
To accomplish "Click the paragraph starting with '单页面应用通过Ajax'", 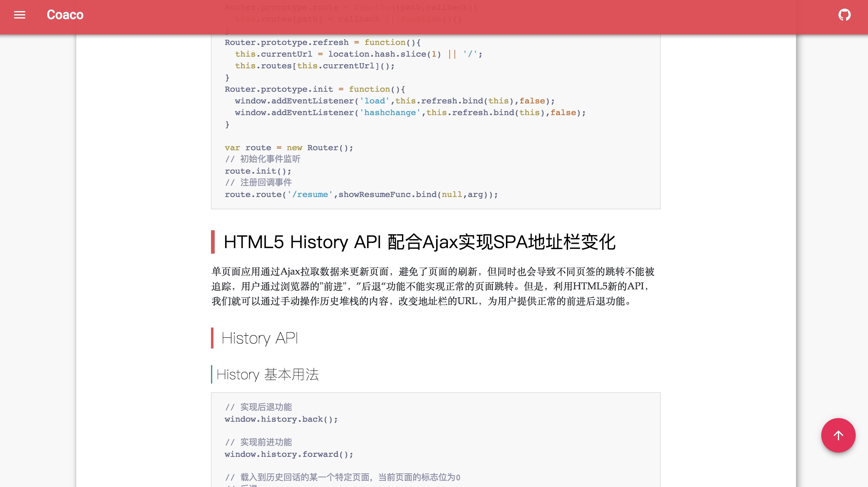I will pos(433,286).
